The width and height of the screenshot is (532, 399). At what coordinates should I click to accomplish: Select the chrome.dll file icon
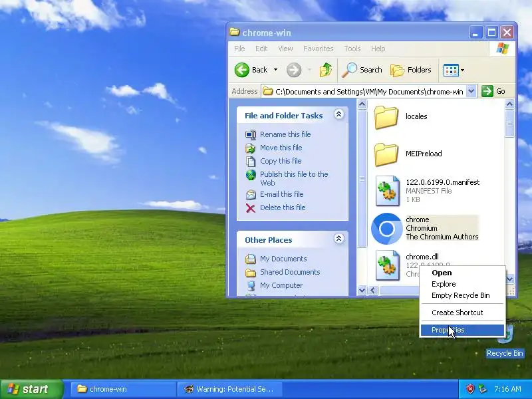(388, 265)
